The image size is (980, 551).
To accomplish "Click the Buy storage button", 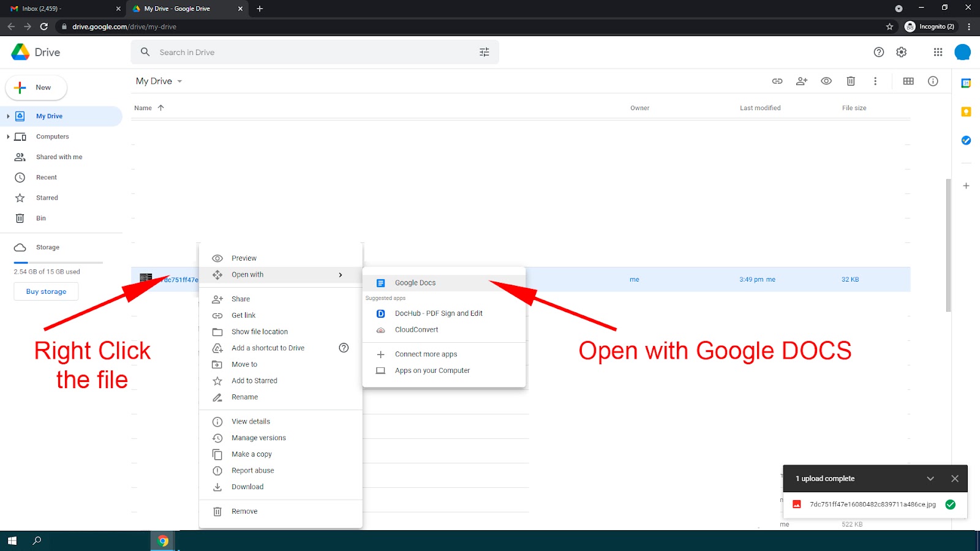I will pos(46,291).
